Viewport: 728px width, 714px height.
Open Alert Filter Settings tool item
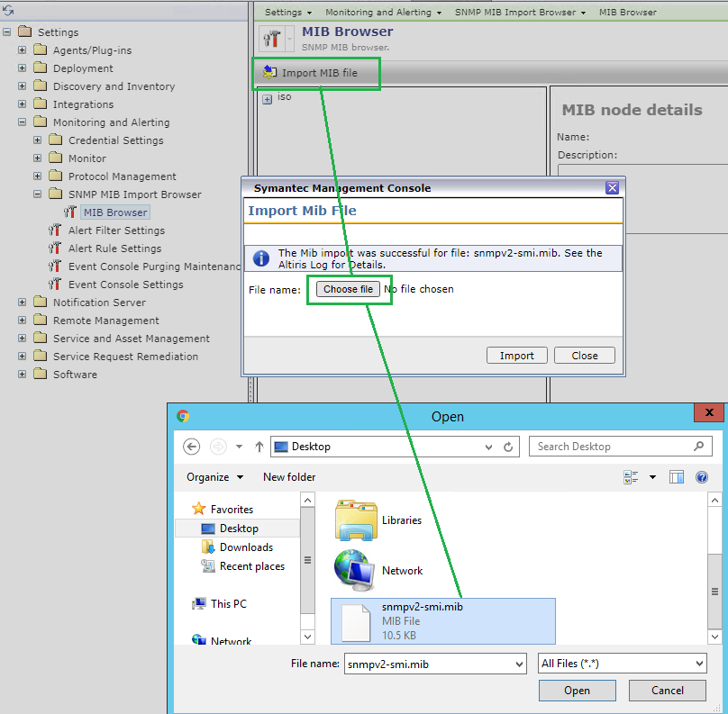116,230
